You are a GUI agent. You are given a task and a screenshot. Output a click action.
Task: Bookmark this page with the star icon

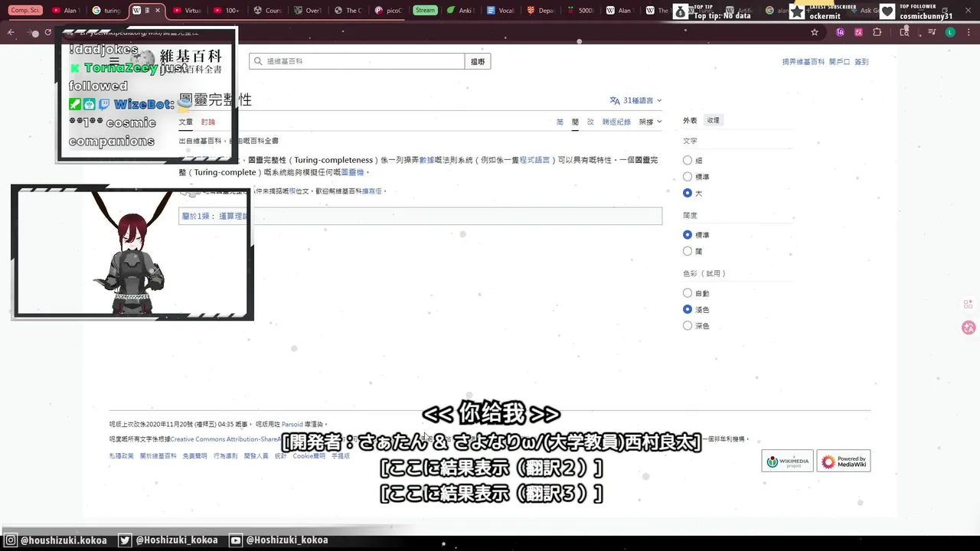tap(815, 32)
